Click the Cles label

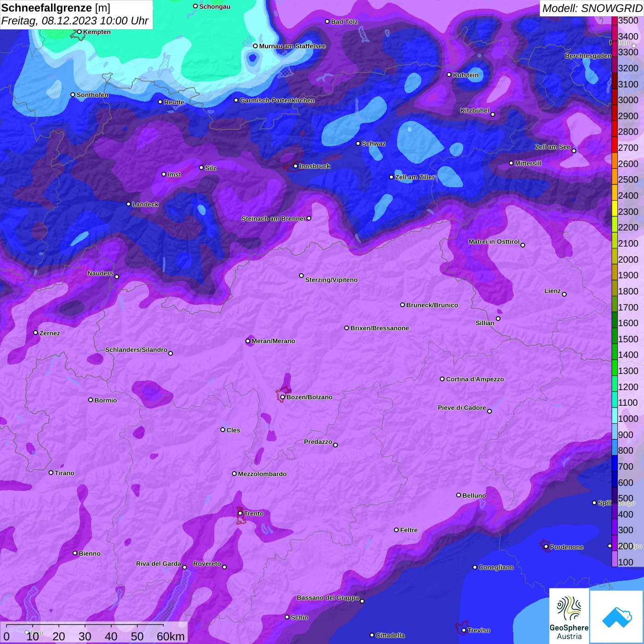(233, 430)
